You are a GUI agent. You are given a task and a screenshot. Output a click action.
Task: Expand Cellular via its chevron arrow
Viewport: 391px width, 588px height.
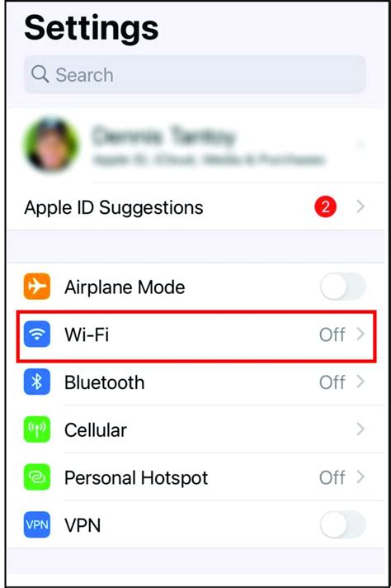point(360,429)
